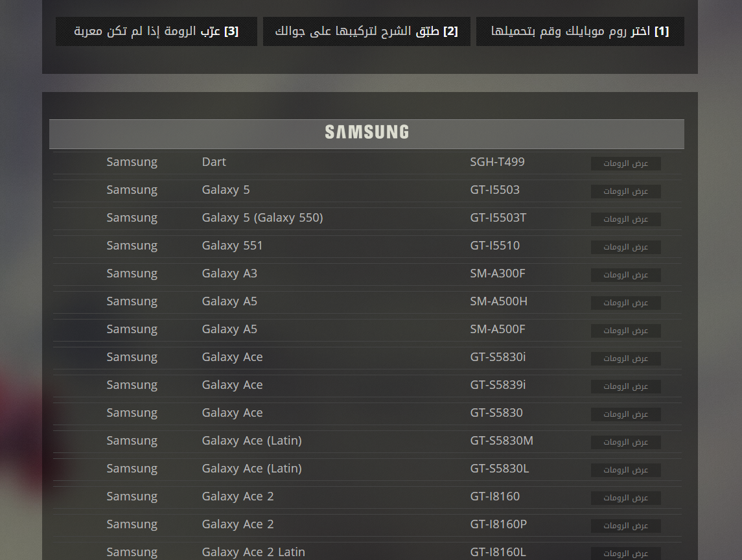The width and height of the screenshot is (742, 560).
Task: Show ROMs for Galaxy Ace GT-S5830
Action: pyautogui.click(x=625, y=415)
